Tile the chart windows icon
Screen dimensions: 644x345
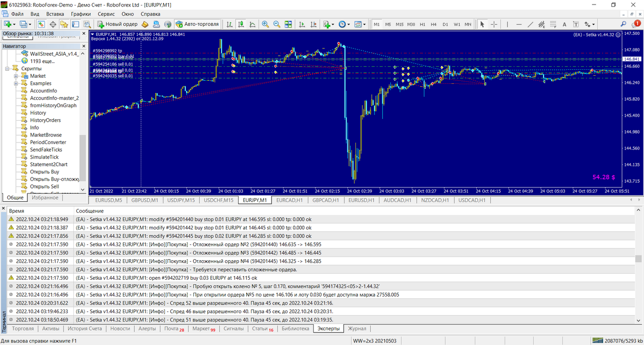pyautogui.click(x=288, y=24)
